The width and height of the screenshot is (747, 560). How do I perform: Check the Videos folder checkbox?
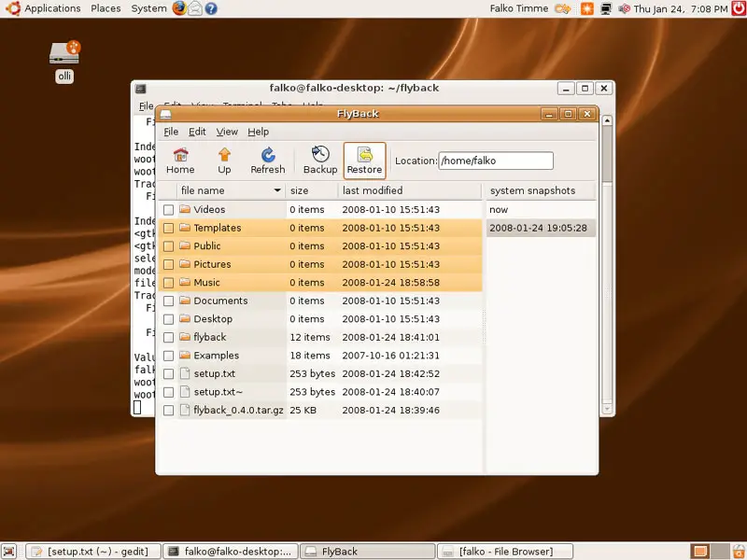pos(168,209)
